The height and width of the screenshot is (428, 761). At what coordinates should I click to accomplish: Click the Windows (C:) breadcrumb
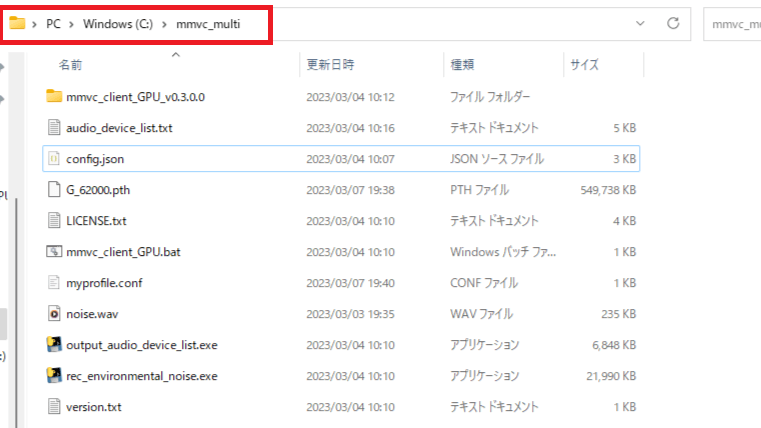coord(118,24)
